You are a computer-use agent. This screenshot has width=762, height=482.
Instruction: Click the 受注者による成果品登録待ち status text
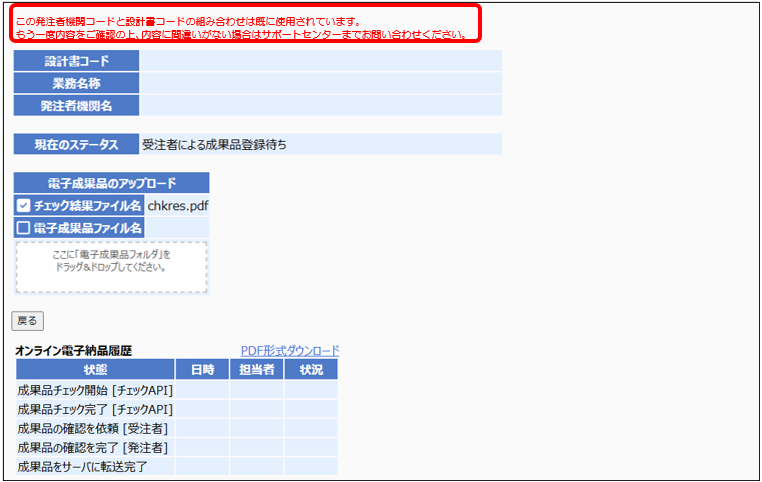coord(214,145)
